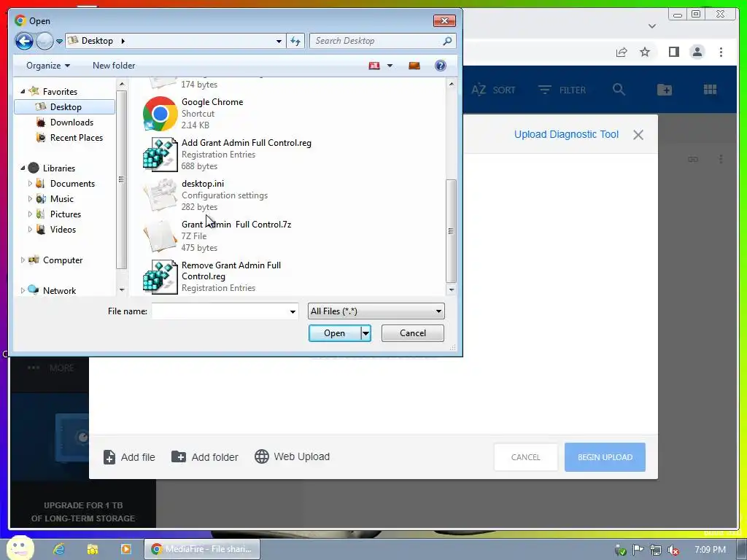Click the search magnifier icon in dialog
The width and height of the screenshot is (747, 560).
coord(447,41)
